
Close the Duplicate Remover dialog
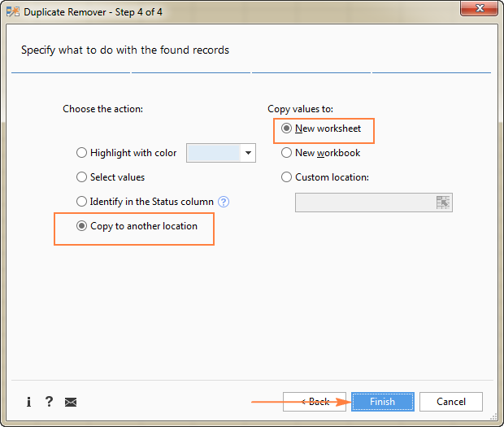pos(480,10)
